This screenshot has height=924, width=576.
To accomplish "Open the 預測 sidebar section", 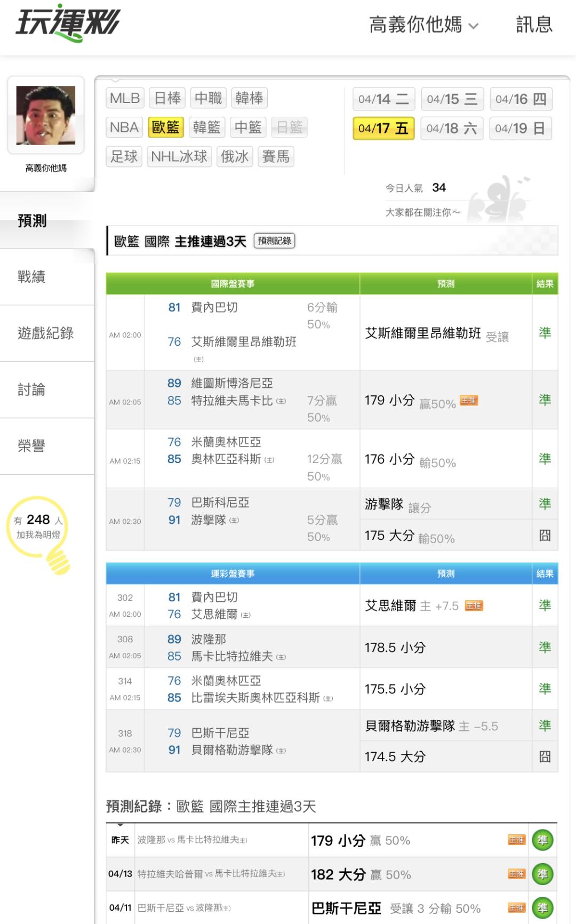I will (47, 221).
